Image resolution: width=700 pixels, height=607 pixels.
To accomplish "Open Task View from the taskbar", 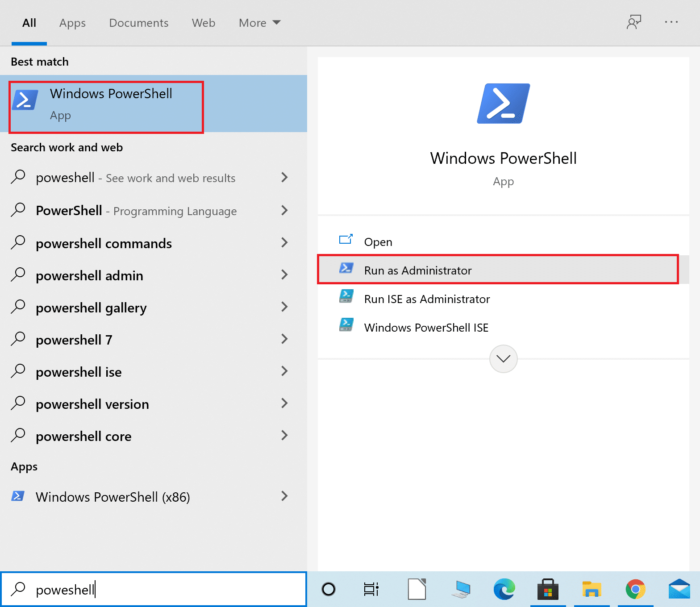I will pyautogui.click(x=371, y=590).
